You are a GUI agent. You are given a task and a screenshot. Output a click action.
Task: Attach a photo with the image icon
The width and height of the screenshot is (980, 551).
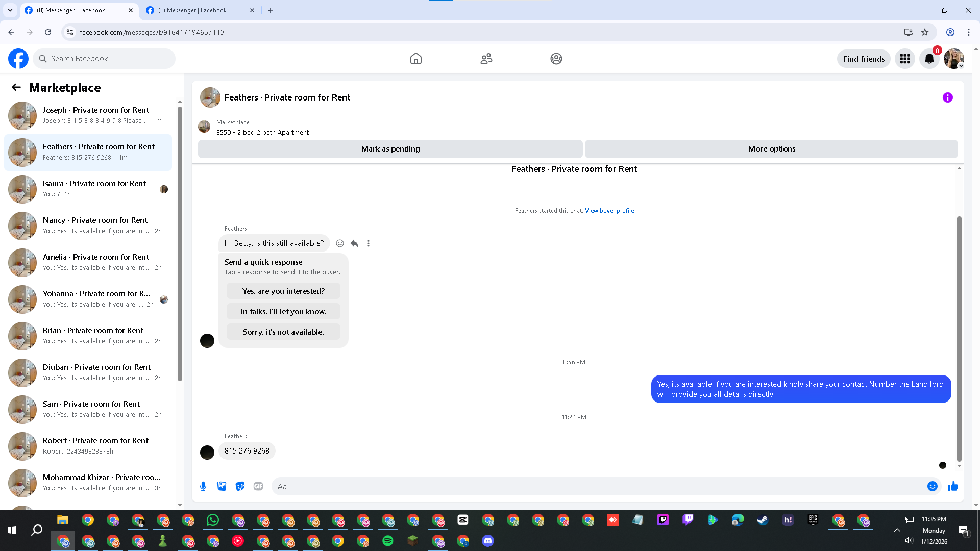coord(222,486)
